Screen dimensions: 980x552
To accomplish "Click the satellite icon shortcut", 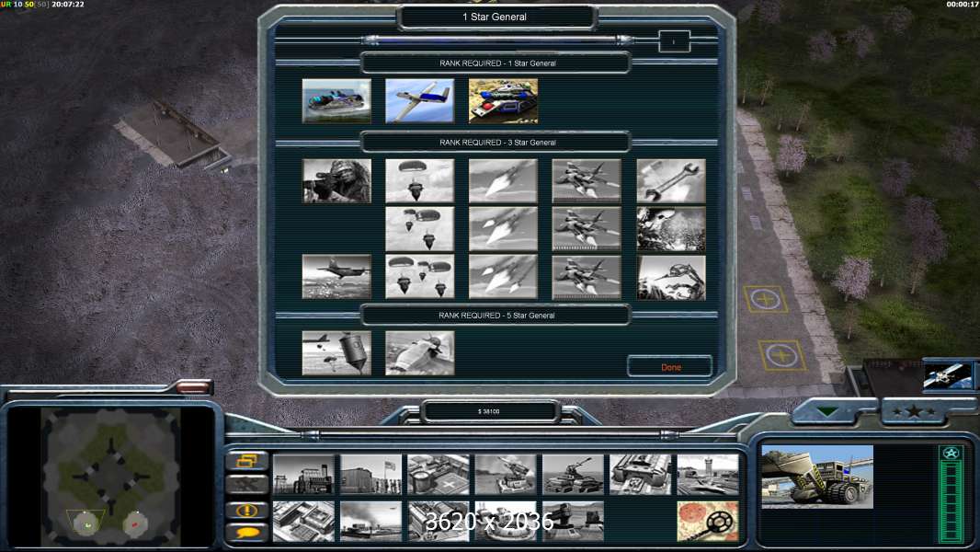I will [x=948, y=375].
